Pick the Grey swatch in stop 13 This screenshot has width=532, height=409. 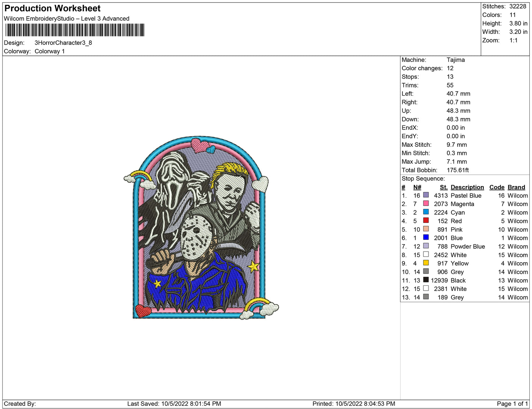point(426,296)
